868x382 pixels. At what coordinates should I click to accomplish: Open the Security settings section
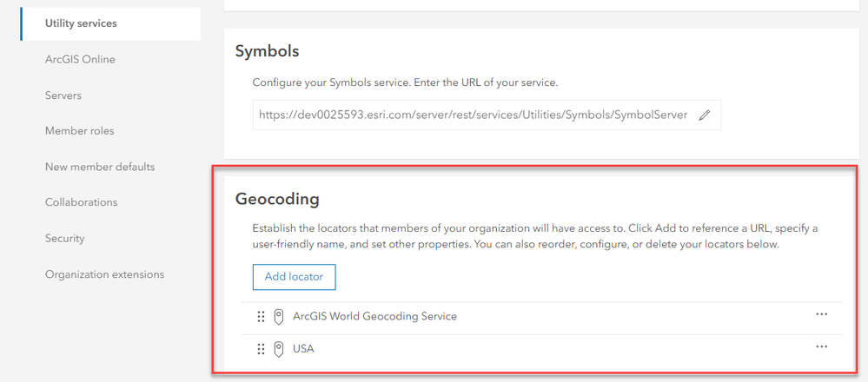coord(65,238)
